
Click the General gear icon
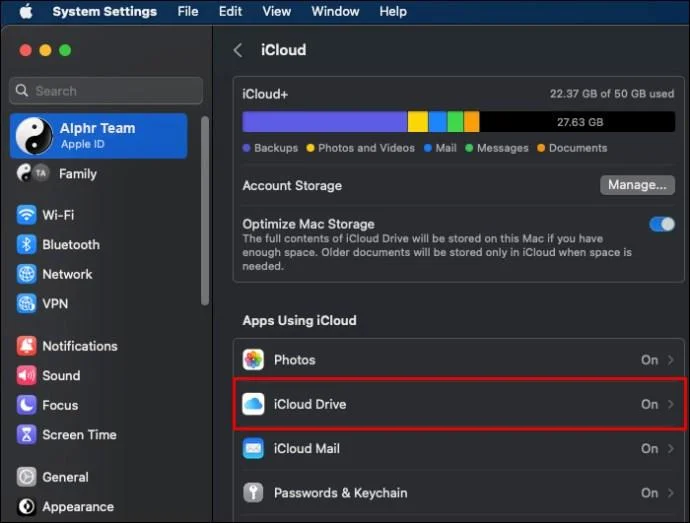tap(26, 477)
